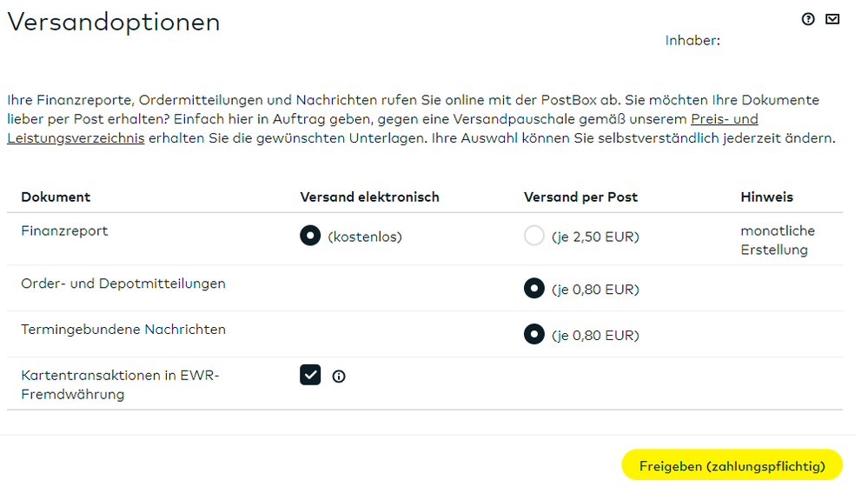The image size is (868, 494).
Task: Click the (kostenlos) label
Action: (x=365, y=237)
